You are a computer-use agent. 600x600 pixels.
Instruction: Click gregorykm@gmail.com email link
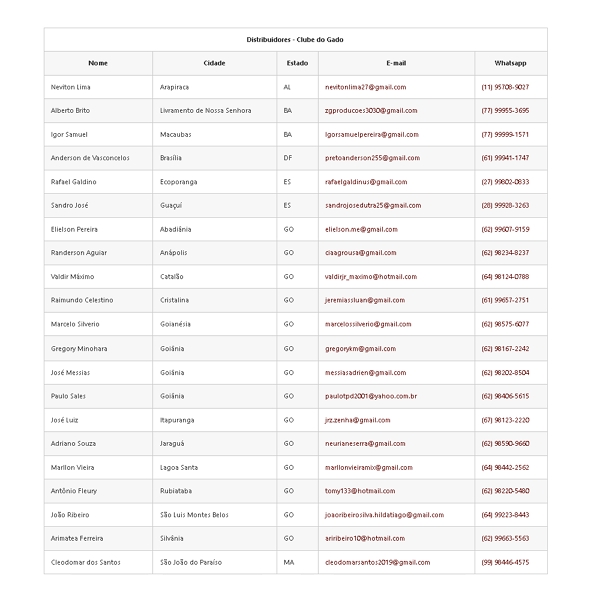[360, 349]
